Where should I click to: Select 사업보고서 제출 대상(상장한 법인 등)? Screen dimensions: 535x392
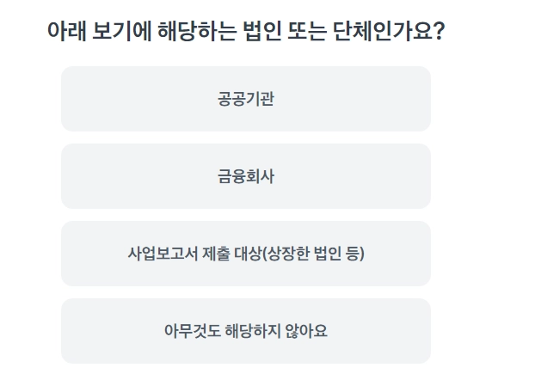click(245, 254)
